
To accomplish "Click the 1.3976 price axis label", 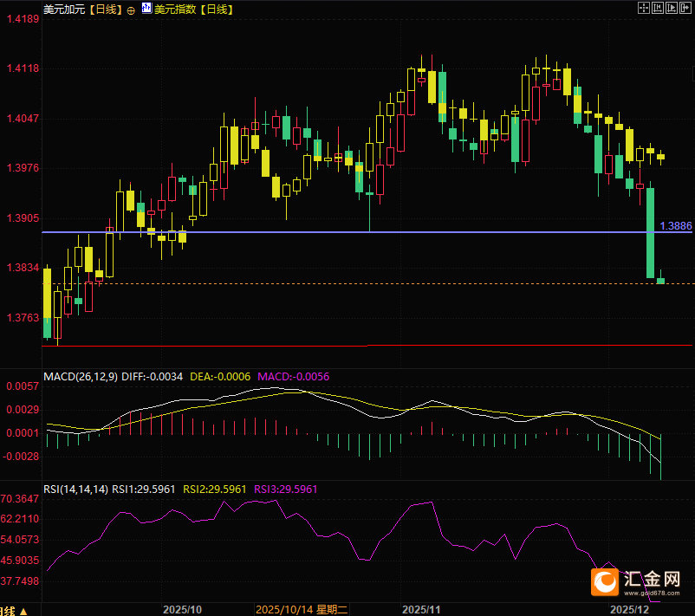I will tap(23, 168).
